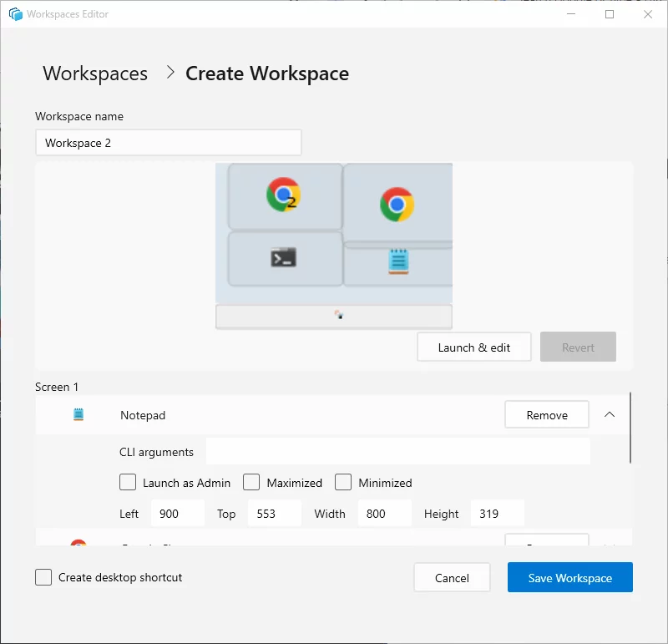Go back to Workspaces breadcrumb
This screenshot has height=644, width=668.
[95, 74]
